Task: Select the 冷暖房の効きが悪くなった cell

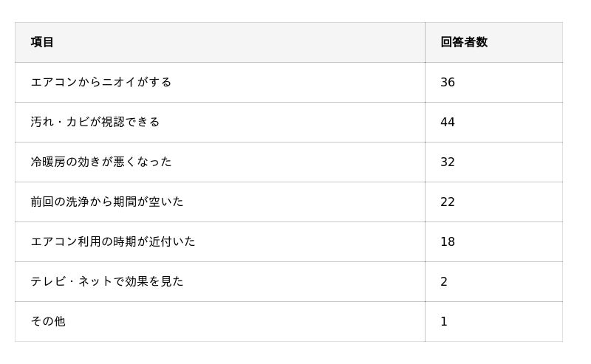Action: point(101,162)
